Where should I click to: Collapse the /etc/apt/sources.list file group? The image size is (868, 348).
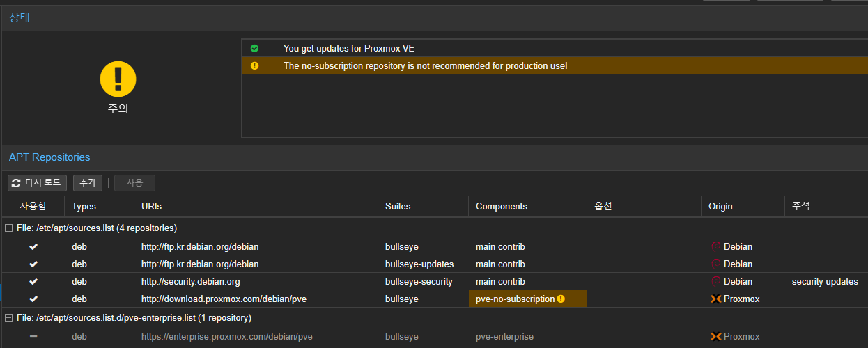pos(8,228)
